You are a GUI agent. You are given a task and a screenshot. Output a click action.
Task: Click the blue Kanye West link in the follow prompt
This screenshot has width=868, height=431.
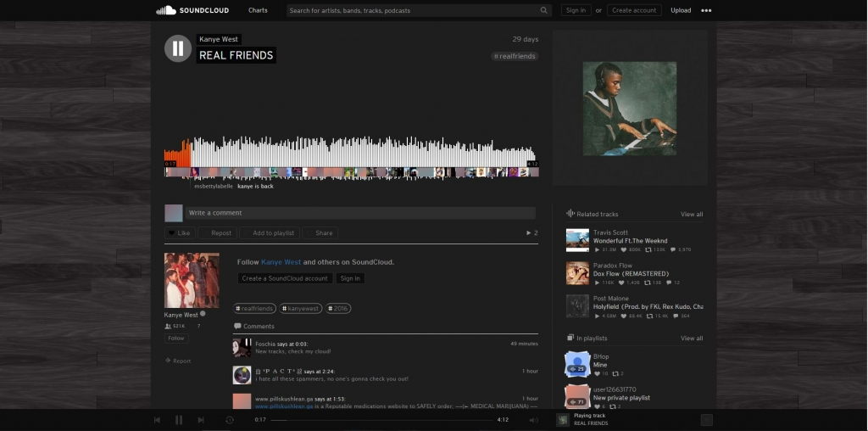pyautogui.click(x=281, y=262)
